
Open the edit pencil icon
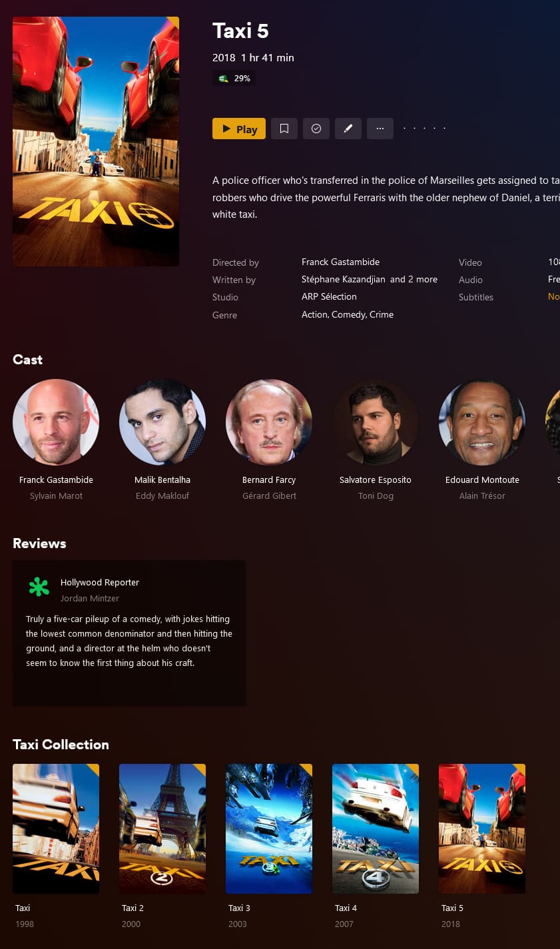[348, 129]
